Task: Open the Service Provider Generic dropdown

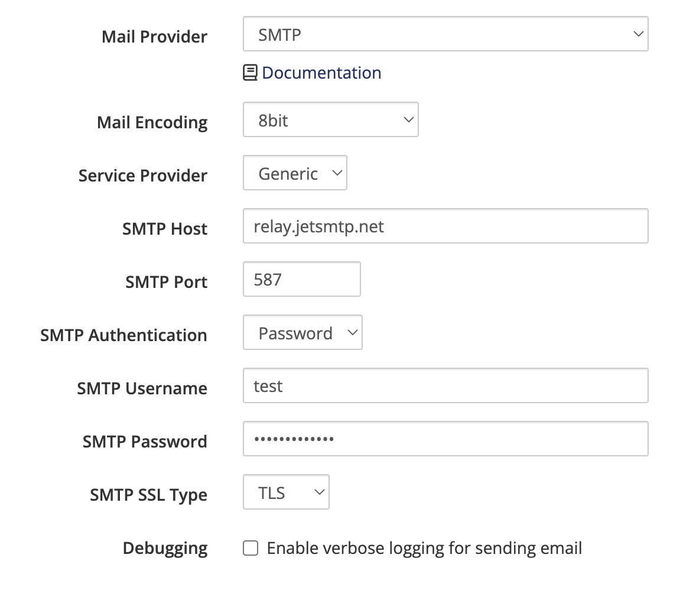Action: click(x=295, y=173)
